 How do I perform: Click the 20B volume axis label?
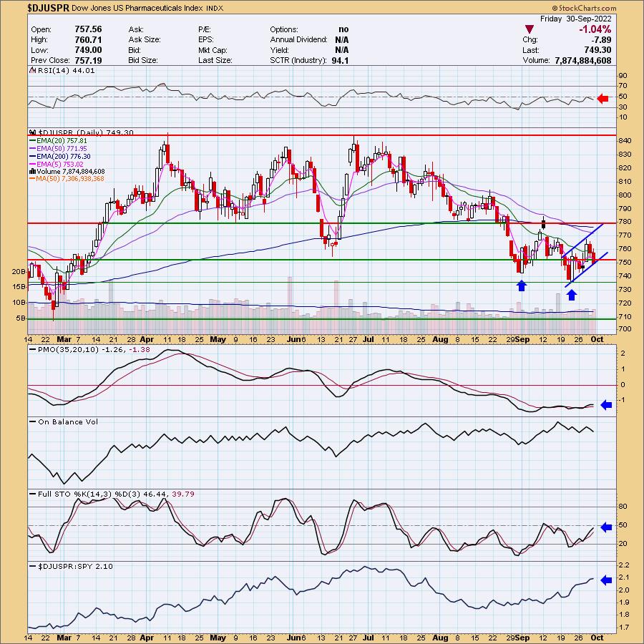[19, 271]
